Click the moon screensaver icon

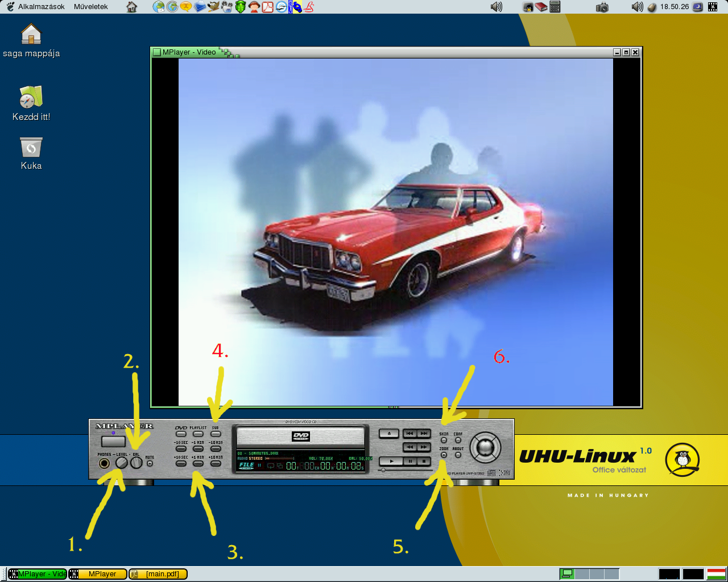point(697,7)
